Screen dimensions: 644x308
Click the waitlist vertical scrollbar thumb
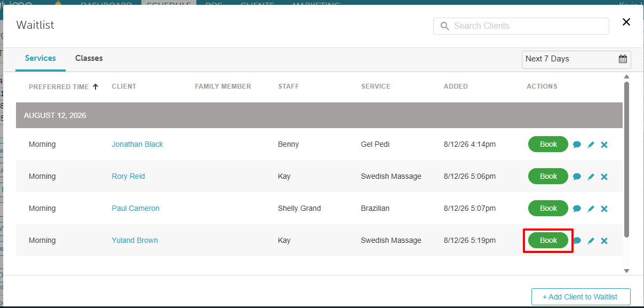[x=626, y=159]
